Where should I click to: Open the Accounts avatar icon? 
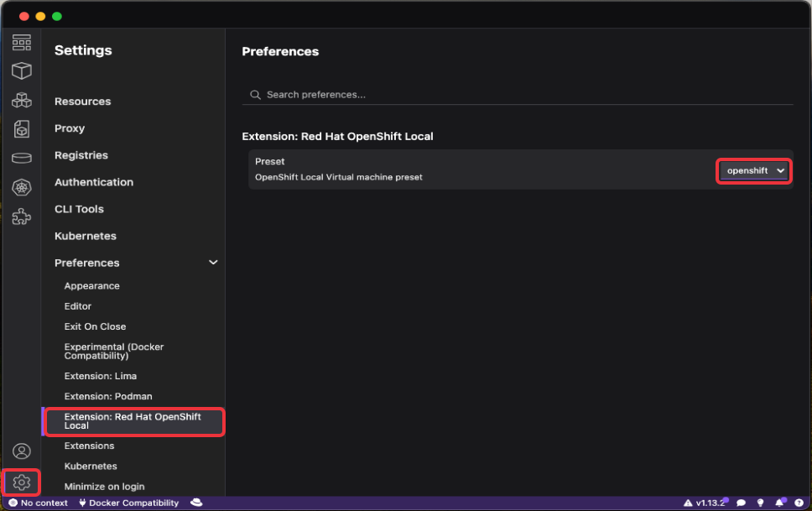click(21, 451)
